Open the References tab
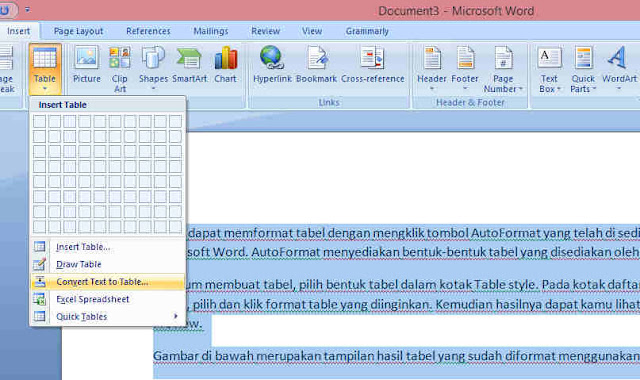This screenshot has width=640, height=380. (148, 31)
